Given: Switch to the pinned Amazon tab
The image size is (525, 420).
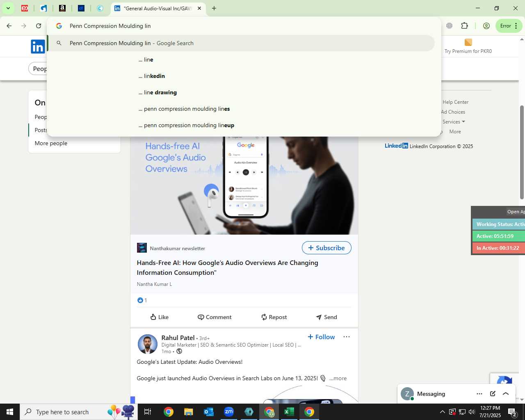Looking at the screenshot, I should pos(62,8).
